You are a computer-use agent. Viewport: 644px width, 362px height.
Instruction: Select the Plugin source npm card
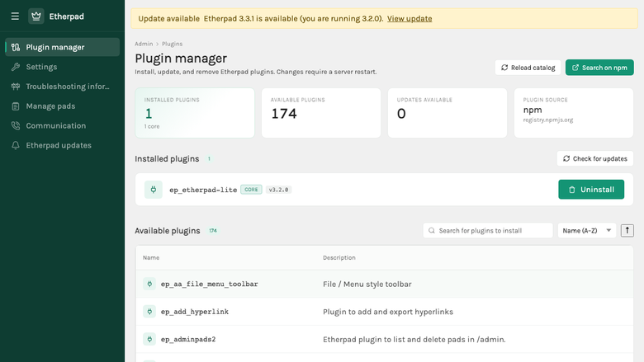click(x=574, y=113)
